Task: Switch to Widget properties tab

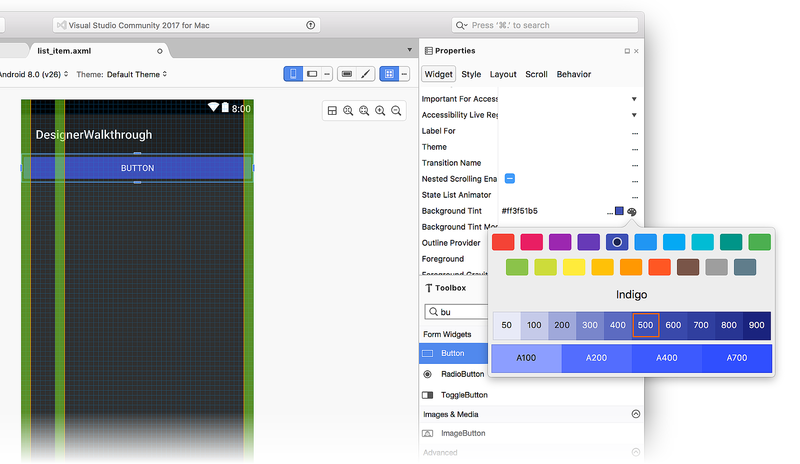Action: [x=438, y=74]
